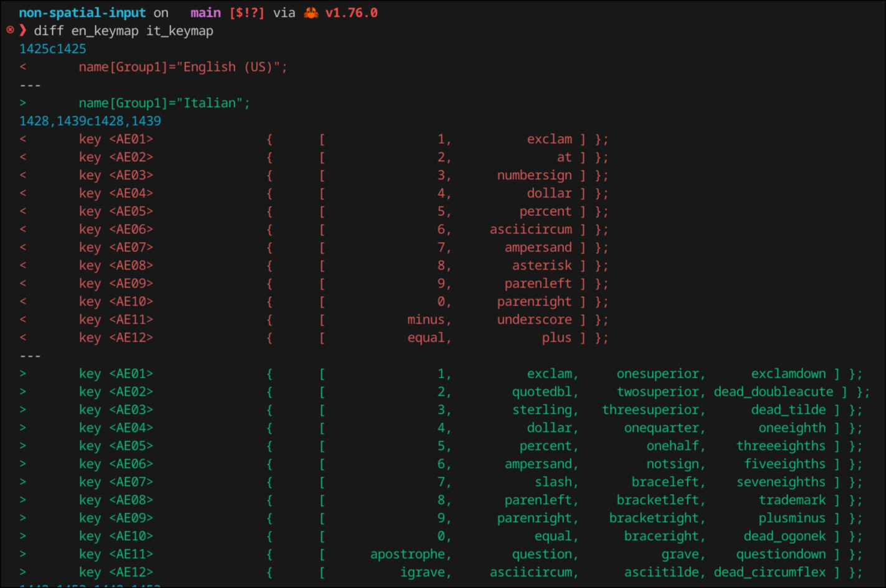Image resolution: width=886 pixels, height=588 pixels.
Task: Click the v1.76.0 version text
Action: (351, 12)
